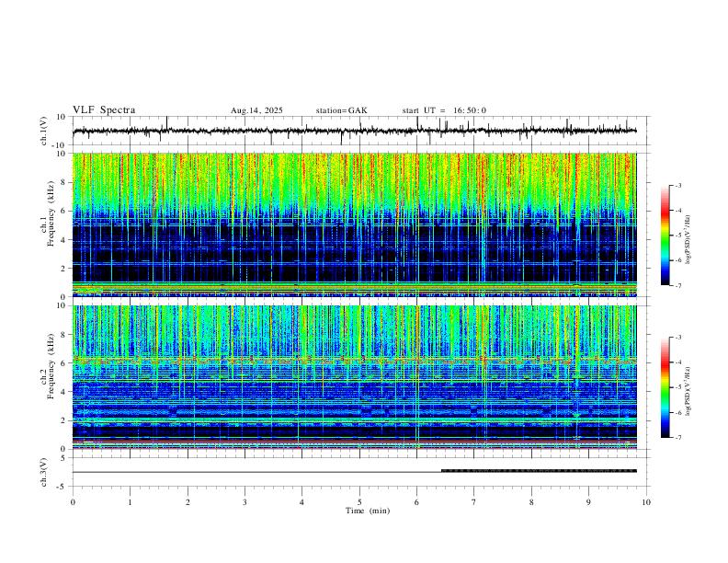Click the ch.1 spectrogram colorbar
Viewport: 728px width, 563px height.
tap(665, 236)
